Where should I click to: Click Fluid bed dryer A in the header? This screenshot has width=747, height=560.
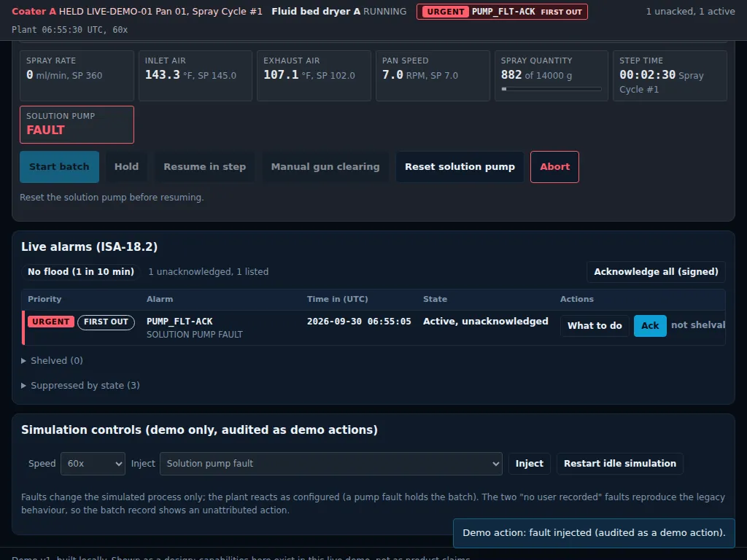316,12
